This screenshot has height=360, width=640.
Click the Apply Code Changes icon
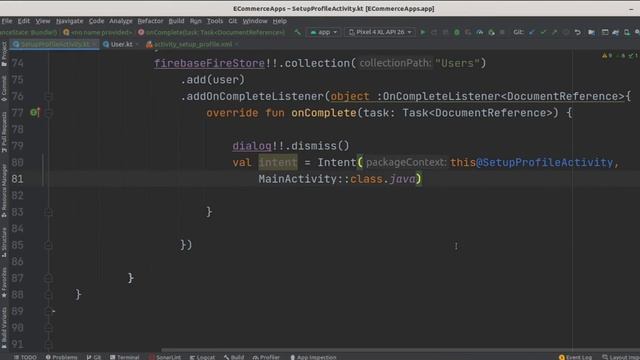point(445,32)
